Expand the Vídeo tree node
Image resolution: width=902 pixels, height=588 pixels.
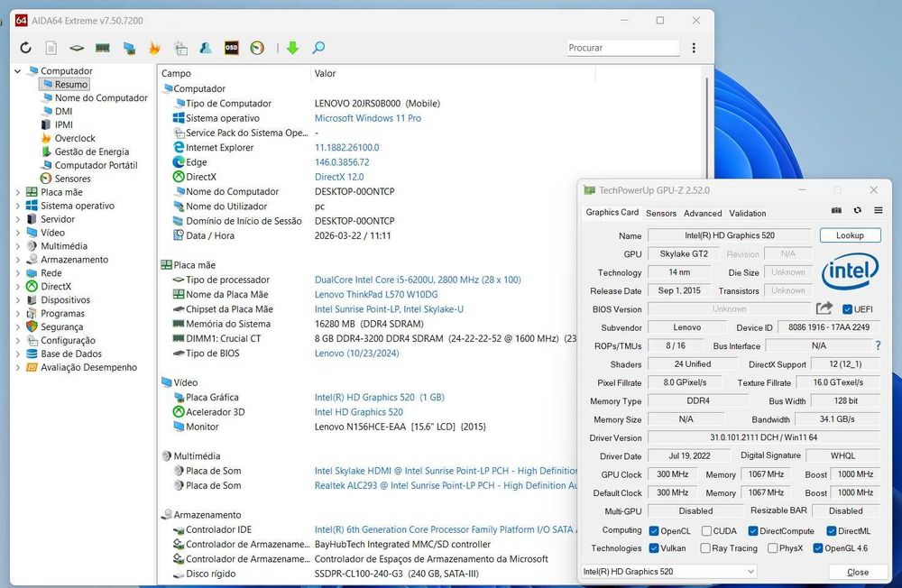[x=18, y=233]
